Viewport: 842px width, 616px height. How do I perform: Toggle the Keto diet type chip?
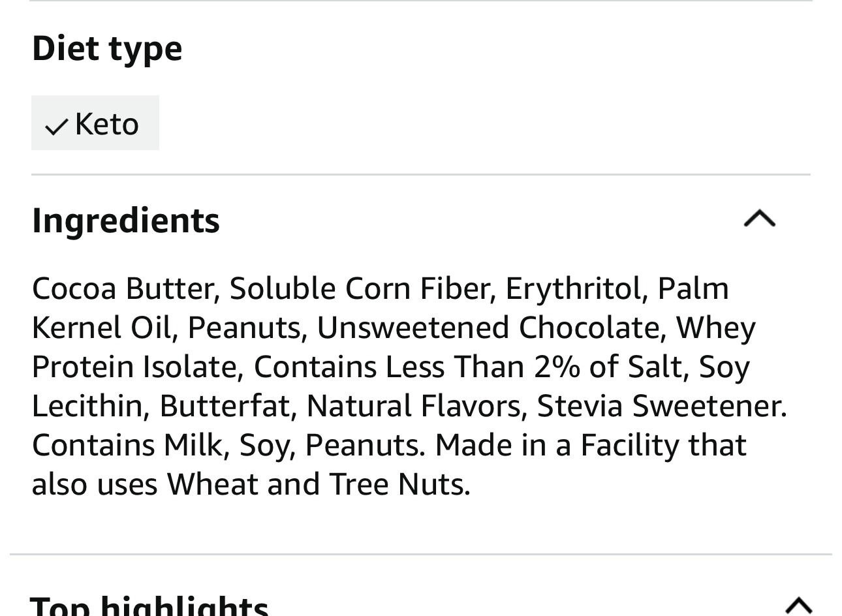click(x=95, y=123)
